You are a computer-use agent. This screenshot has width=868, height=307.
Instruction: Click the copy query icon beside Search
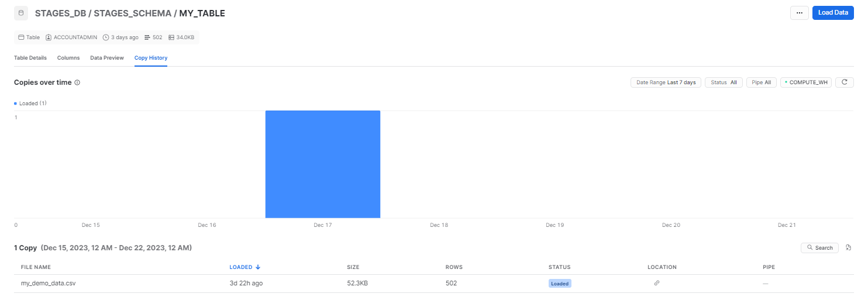point(848,248)
